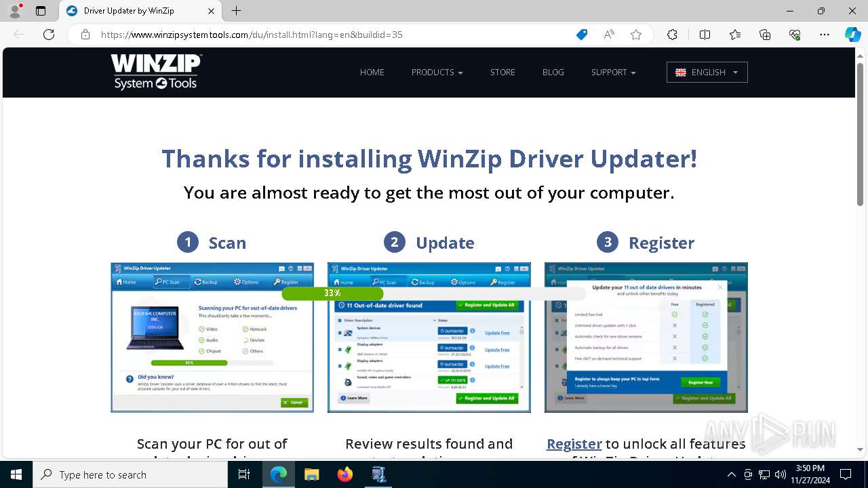
Task: Click the 'Review results found and' text
Action: pyautogui.click(x=429, y=444)
